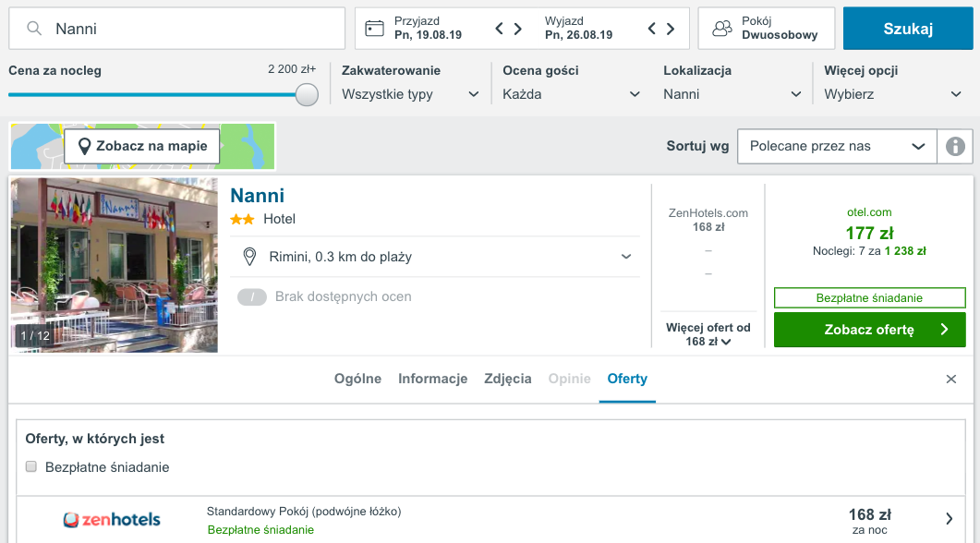Switch to the Opinie tab

[x=569, y=379]
